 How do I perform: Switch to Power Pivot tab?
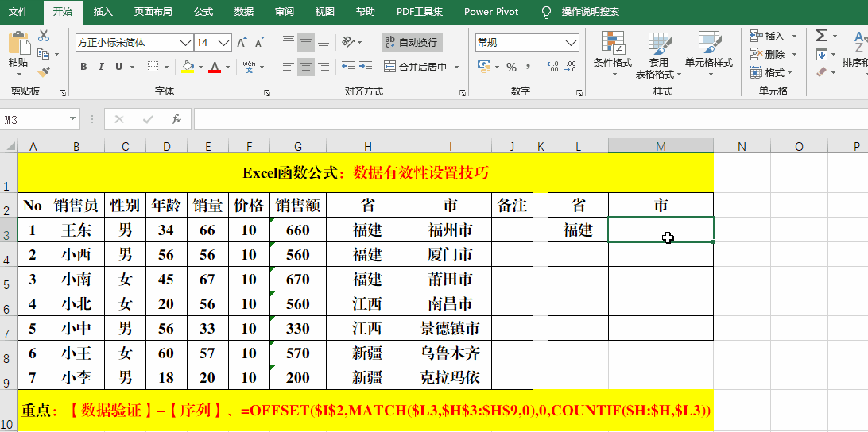click(491, 12)
